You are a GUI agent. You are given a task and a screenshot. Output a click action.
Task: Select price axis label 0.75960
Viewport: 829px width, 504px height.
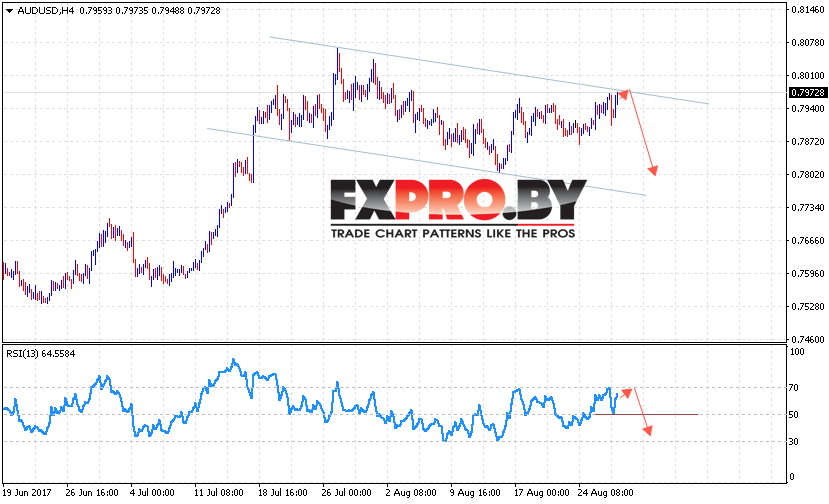(807, 273)
